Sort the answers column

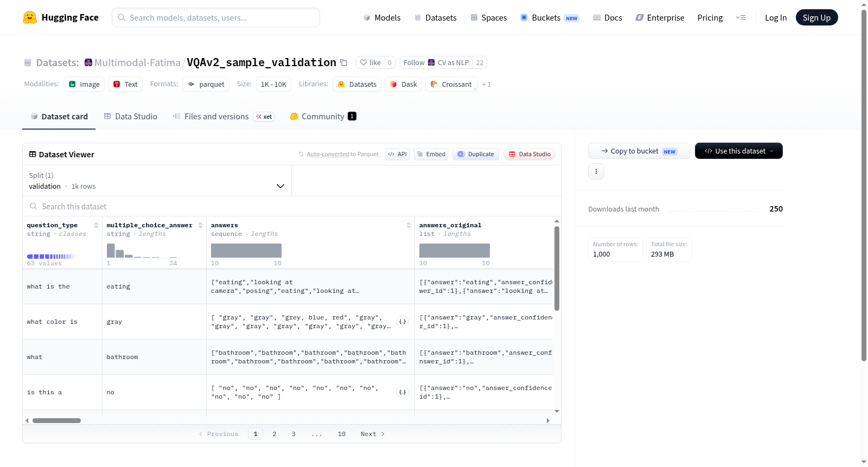click(x=409, y=225)
